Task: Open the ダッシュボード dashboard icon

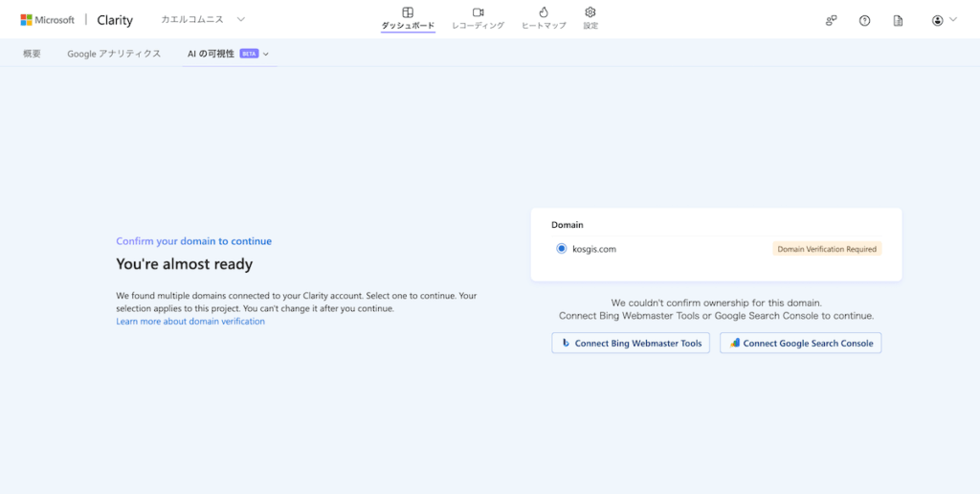Action: coord(408,12)
